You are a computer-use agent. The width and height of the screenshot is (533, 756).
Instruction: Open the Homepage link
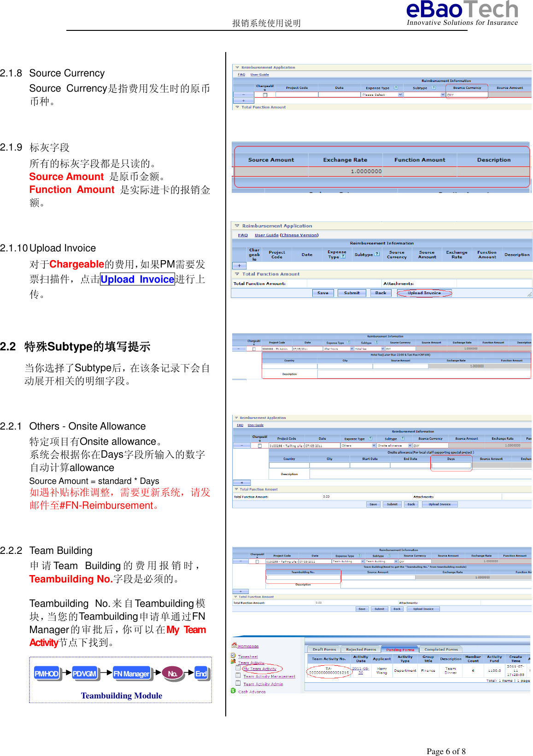pos(248,646)
